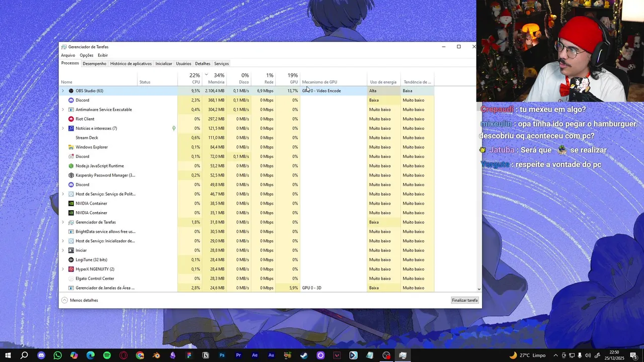
Task: Select the Stream Deck process row
Action: point(247,138)
